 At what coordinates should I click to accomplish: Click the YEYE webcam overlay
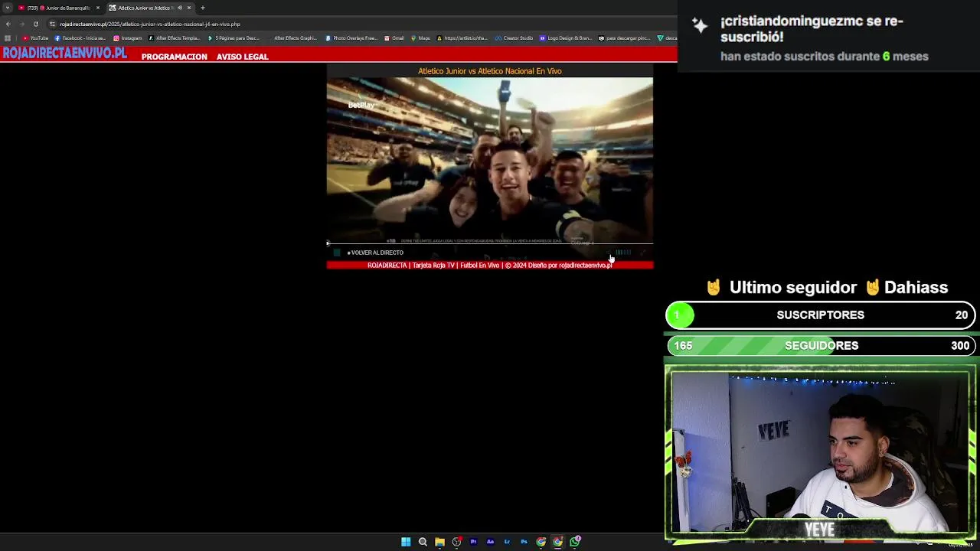coord(820,453)
